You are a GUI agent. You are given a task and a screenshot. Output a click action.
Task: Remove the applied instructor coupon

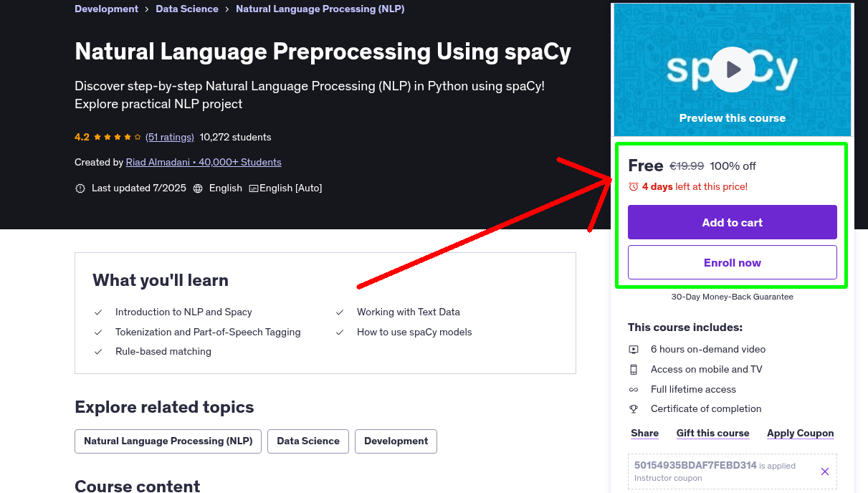pos(824,472)
